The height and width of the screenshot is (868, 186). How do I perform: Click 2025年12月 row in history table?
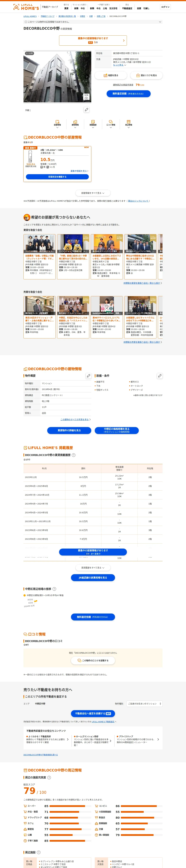93,477
